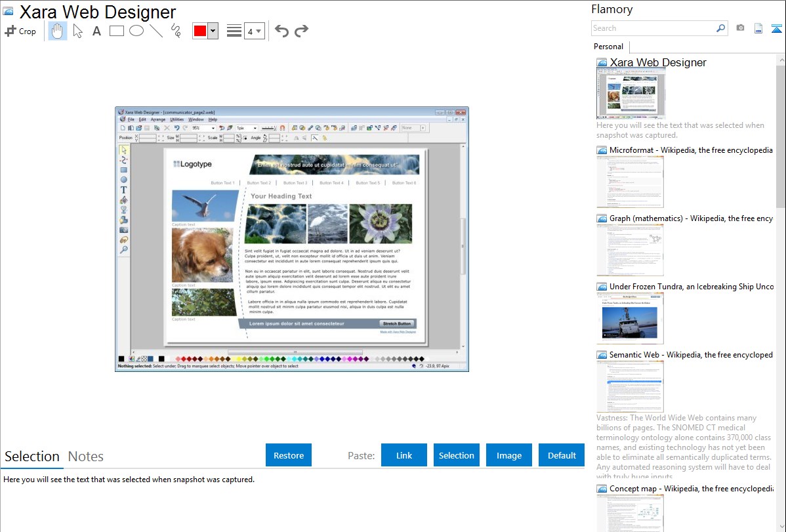
Task: Click the Graph (mathematics) - Wikipedia title
Action: [x=691, y=218]
